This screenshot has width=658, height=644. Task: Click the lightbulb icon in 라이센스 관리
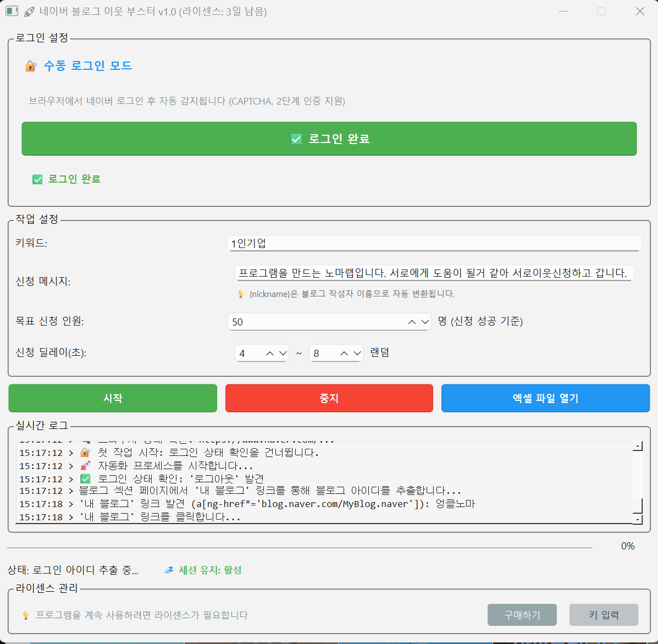tap(25, 615)
